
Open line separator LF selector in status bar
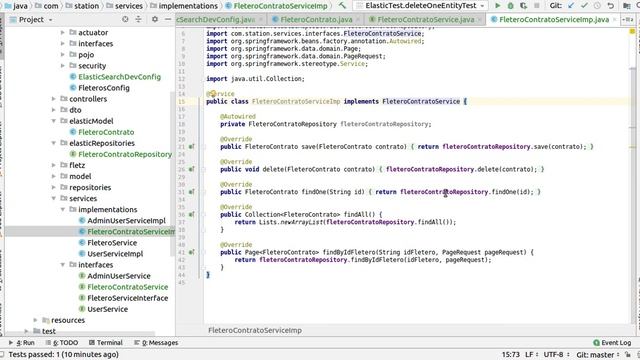[531, 355]
